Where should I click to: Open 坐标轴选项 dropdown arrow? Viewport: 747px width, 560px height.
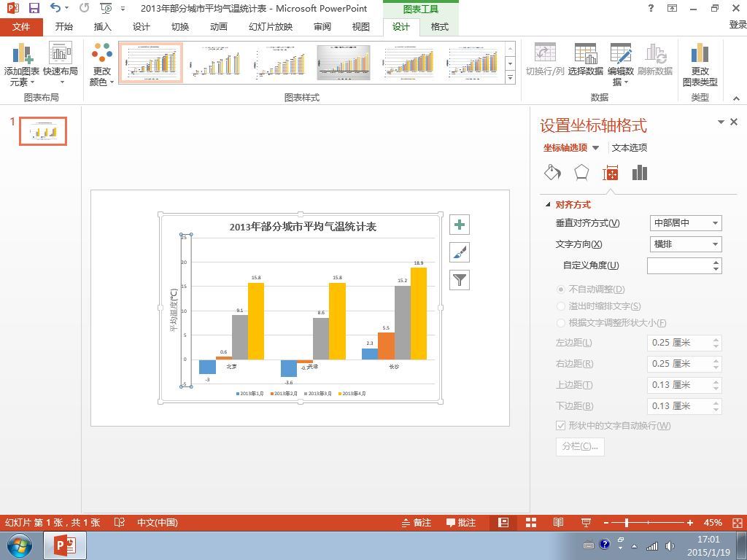pyautogui.click(x=595, y=148)
